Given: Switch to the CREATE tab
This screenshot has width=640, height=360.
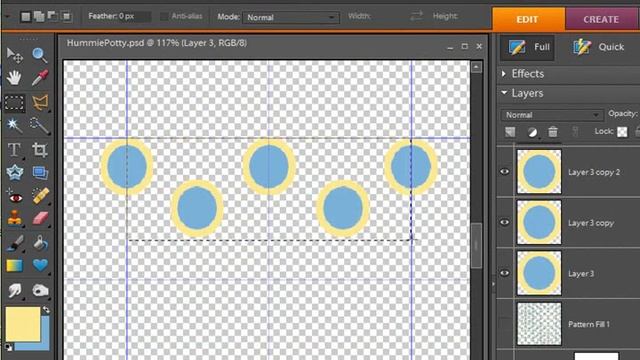Looking at the screenshot, I should point(601,19).
